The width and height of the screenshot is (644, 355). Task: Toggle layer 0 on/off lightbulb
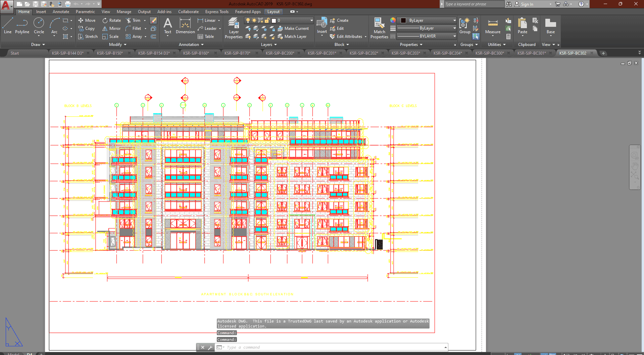pyautogui.click(x=248, y=20)
